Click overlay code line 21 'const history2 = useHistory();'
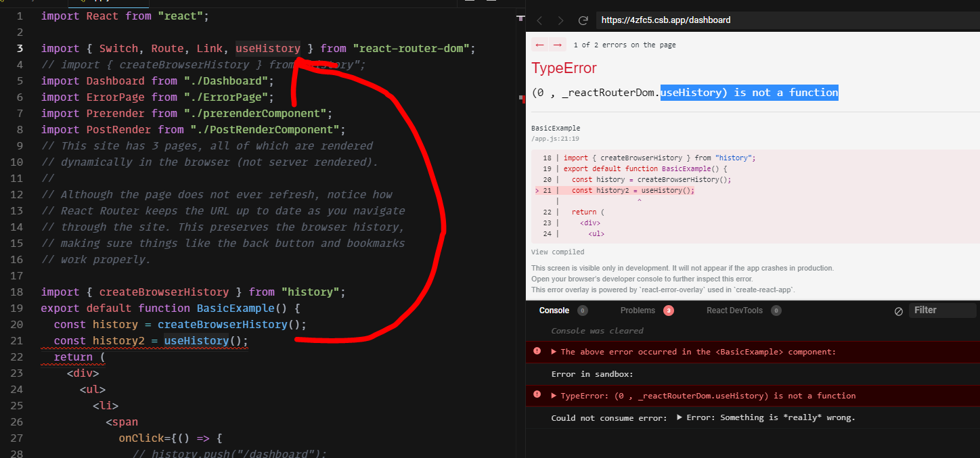Image resolution: width=980 pixels, height=458 pixels. pos(633,190)
